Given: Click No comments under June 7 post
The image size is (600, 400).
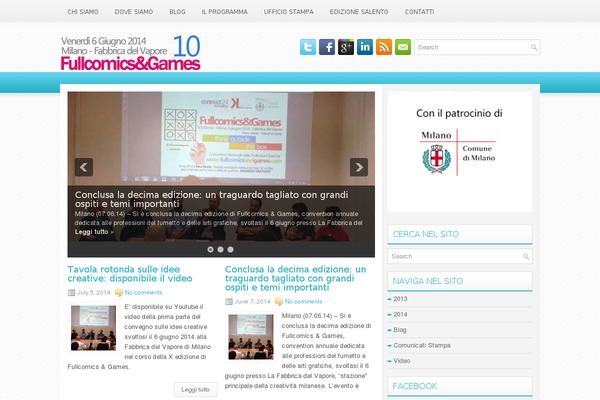Looking at the screenshot, I should click(x=303, y=302).
